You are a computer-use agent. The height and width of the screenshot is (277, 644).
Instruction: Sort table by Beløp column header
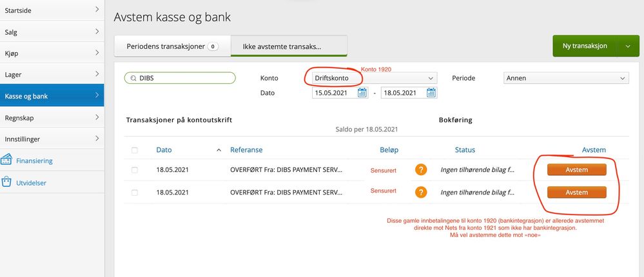click(x=389, y=150)
